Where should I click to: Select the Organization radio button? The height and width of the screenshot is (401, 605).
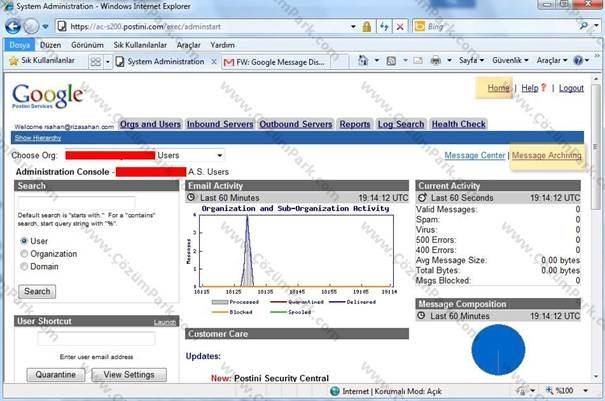24,254
